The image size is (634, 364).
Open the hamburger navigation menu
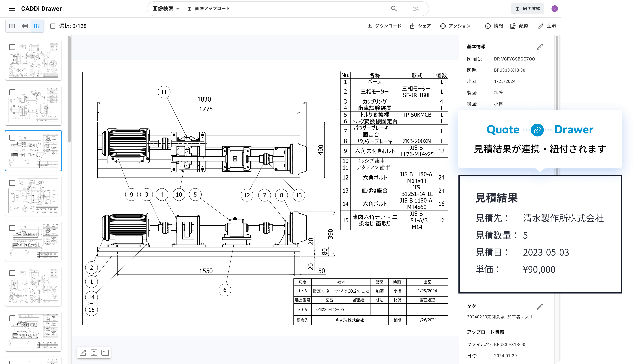[12, 9]
